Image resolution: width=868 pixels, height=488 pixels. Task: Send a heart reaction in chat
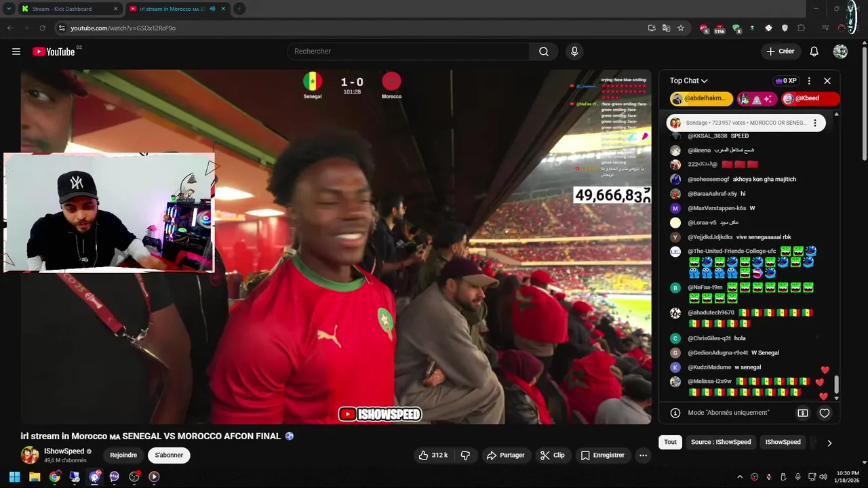[825, 413]
